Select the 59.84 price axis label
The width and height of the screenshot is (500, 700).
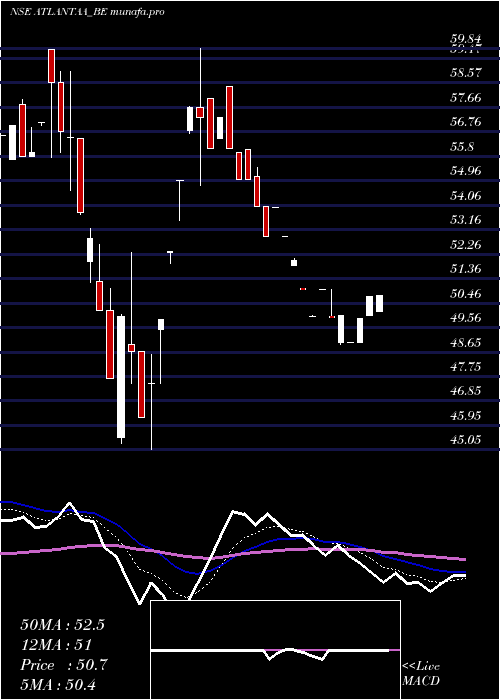pos(466,41)
